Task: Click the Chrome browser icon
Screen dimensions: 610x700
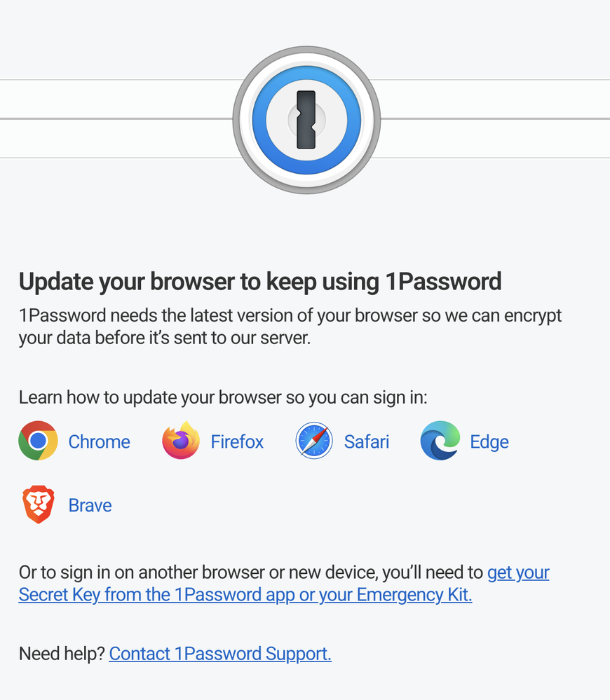Action: pyautogui.click(x=38, y=441)
